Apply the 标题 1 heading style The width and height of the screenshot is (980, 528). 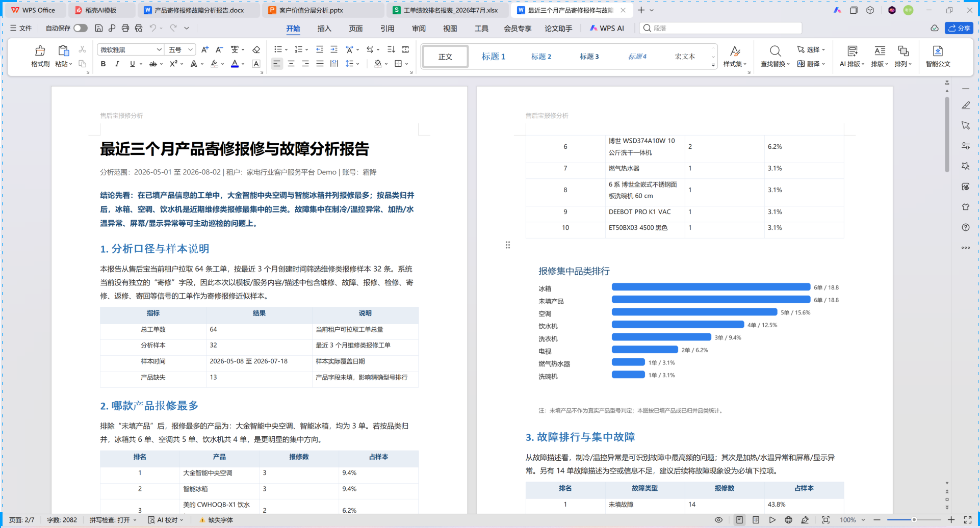pyautogui.click(x=494, y=57)
